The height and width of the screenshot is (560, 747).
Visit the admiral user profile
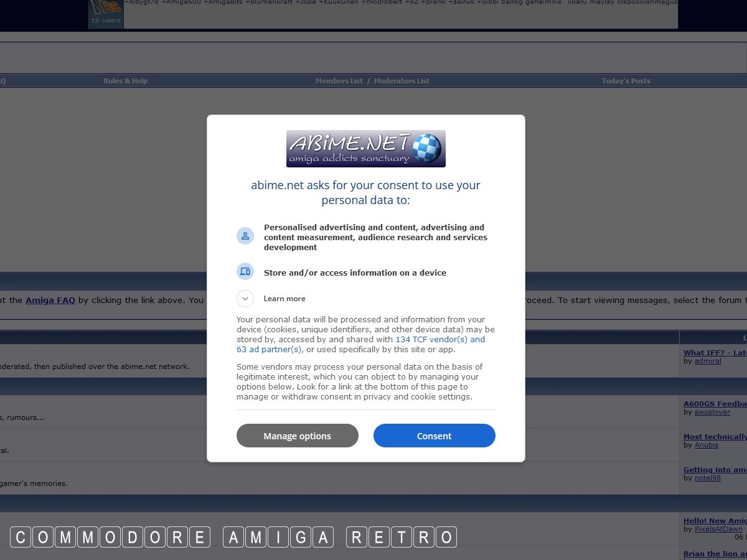pyautogui.click(x=708, y=361)
